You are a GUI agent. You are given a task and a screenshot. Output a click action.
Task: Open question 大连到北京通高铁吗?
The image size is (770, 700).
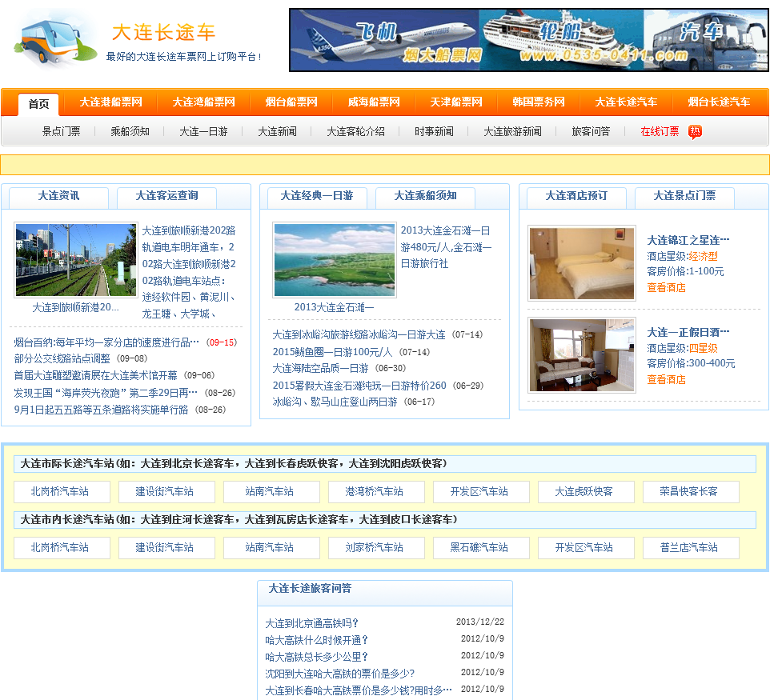[312, 623]
